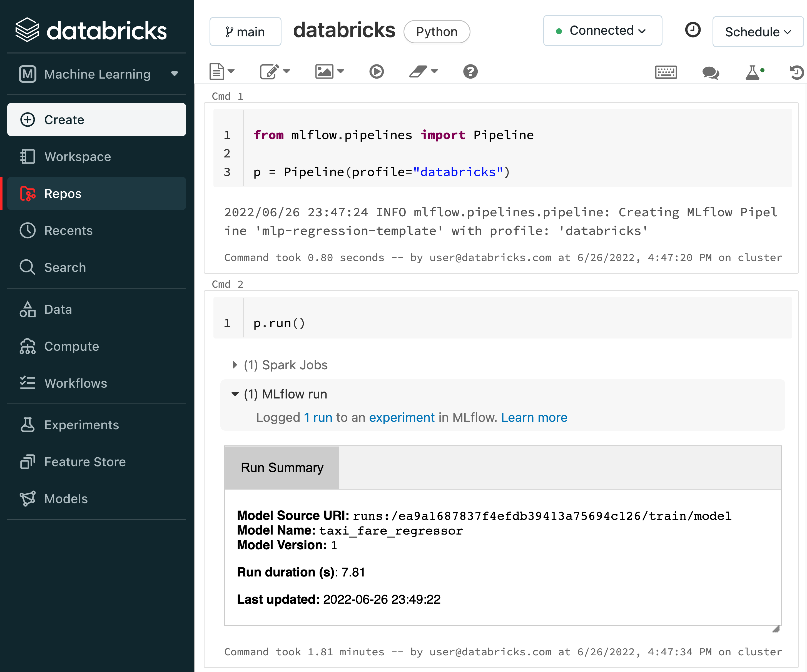This screenshot has height=672, width=807.
Task: Click the Run All play icon
Action: (x=376, y=72)
